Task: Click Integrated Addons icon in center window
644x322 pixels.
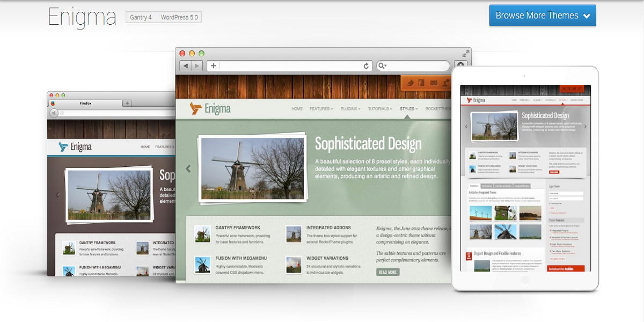Action: (294, 233)
